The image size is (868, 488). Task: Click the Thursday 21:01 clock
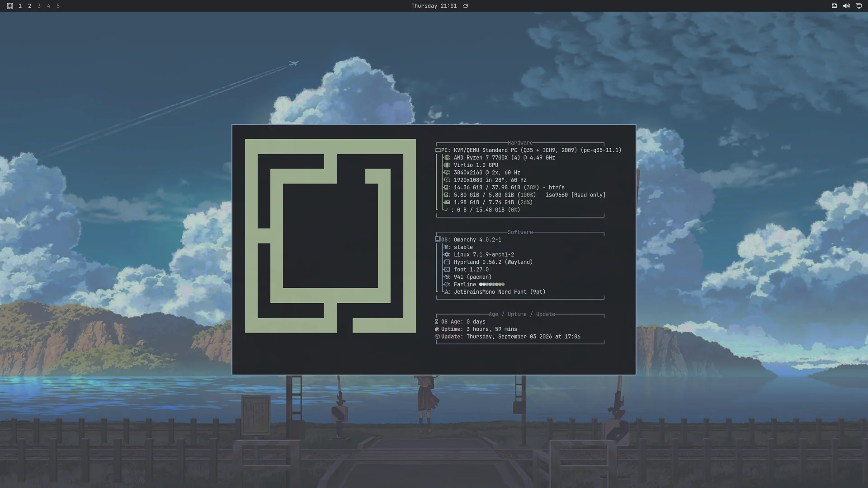tap(434, 6)
